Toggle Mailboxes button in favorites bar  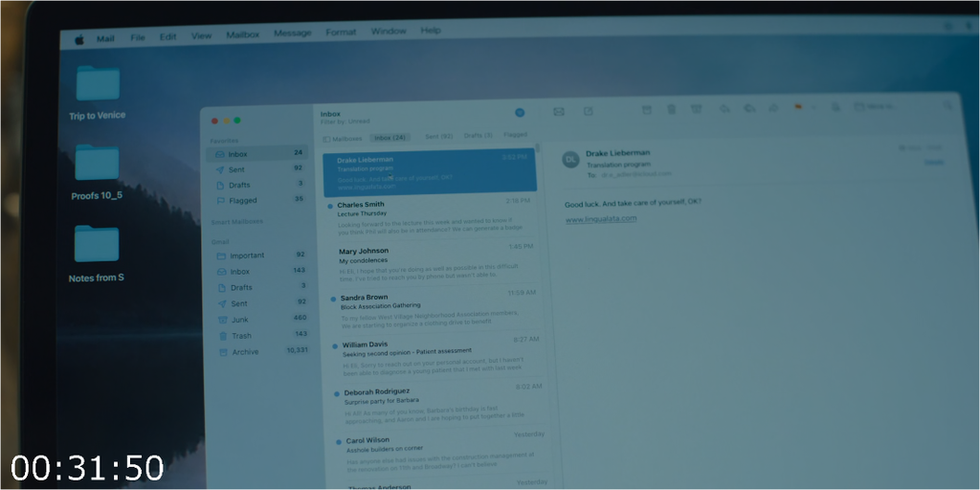pos(343,139)
